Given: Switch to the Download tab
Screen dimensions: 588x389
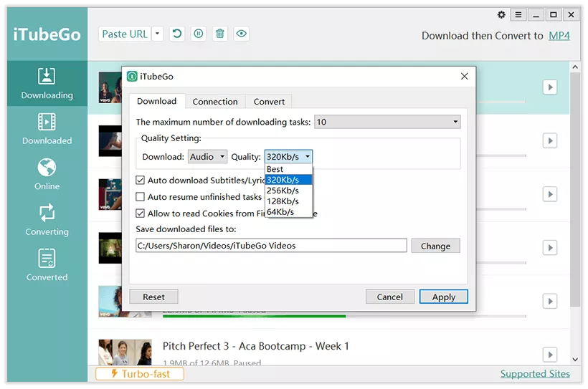Looking at the screenshot, I should click(x=157, y=101).
